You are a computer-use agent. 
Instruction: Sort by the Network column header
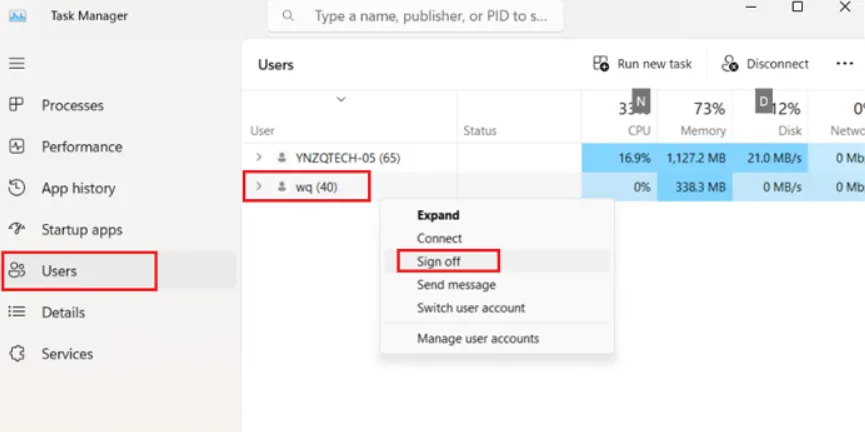(847, 131)
